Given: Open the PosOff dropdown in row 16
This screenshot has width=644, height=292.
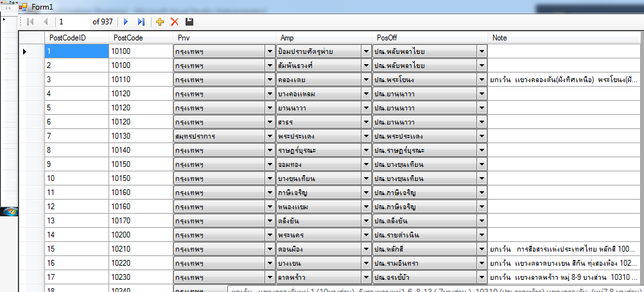Looking at the screenshot, I should coord(482,263).
